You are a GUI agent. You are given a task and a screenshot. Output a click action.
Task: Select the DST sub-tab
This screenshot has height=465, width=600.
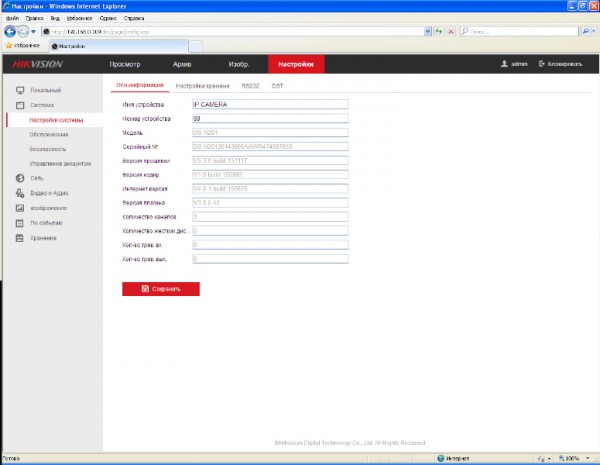pos(277,86)
